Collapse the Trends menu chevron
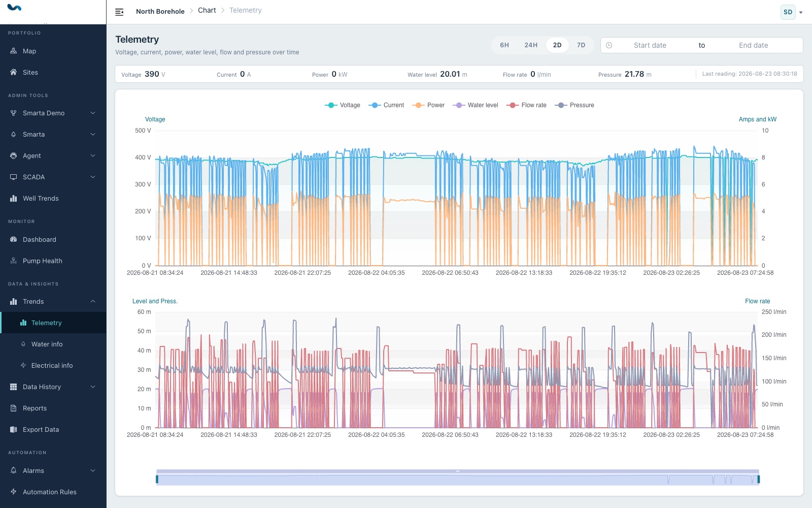Image resolution: width=812 pixels, height=508 pixels. click(93, 301)
